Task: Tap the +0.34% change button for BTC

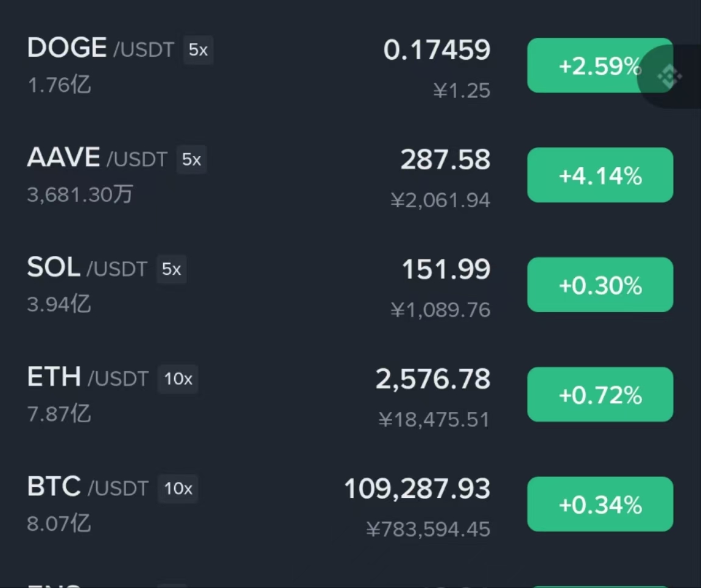Action: tap(600, 504)
